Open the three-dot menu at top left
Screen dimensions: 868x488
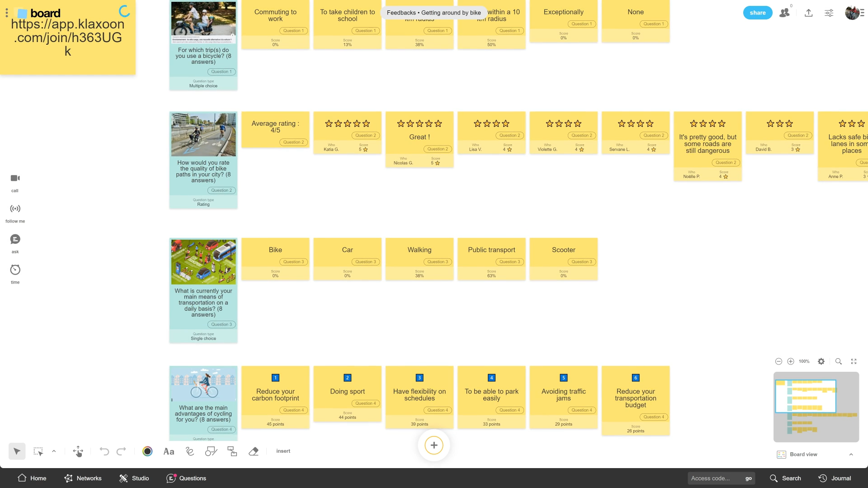(x=6, y=13)
